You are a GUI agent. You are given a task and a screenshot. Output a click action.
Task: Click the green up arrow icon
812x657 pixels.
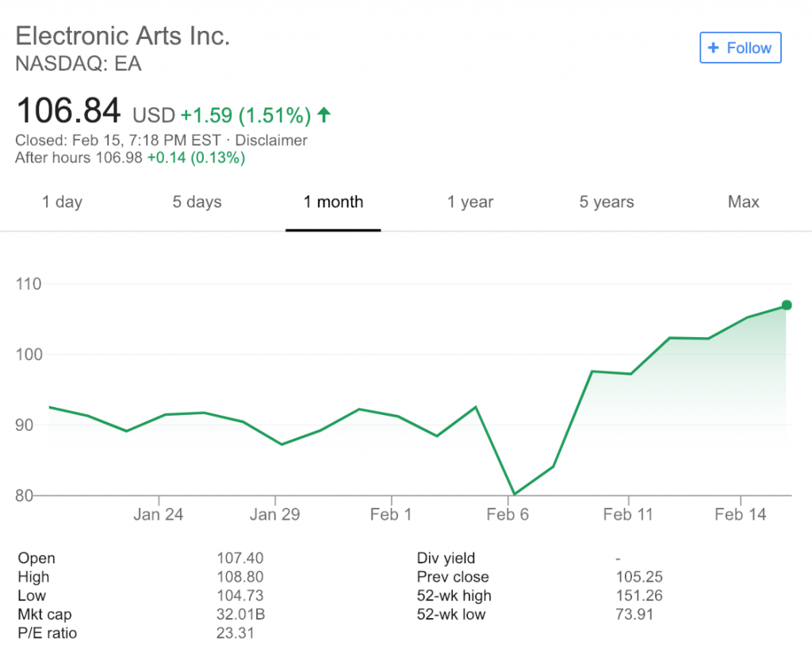coord(324,114)
